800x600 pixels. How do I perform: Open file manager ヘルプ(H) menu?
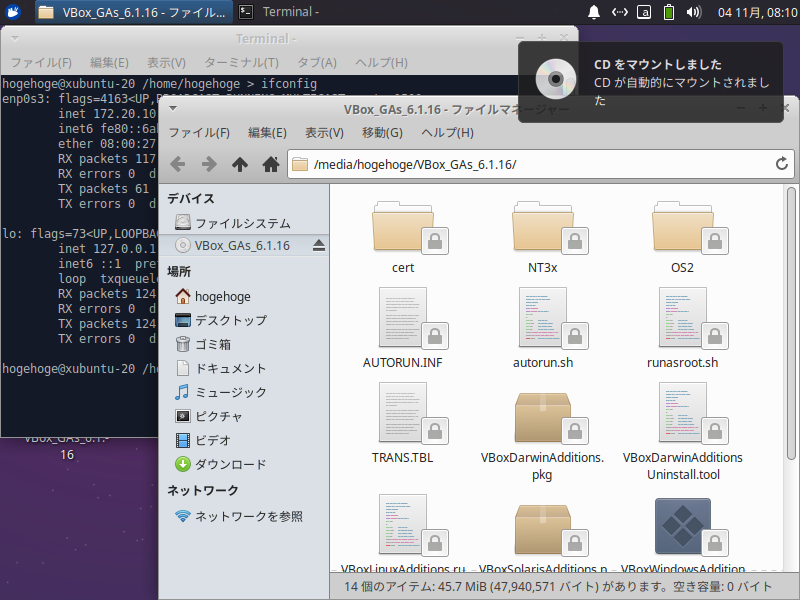447,133
